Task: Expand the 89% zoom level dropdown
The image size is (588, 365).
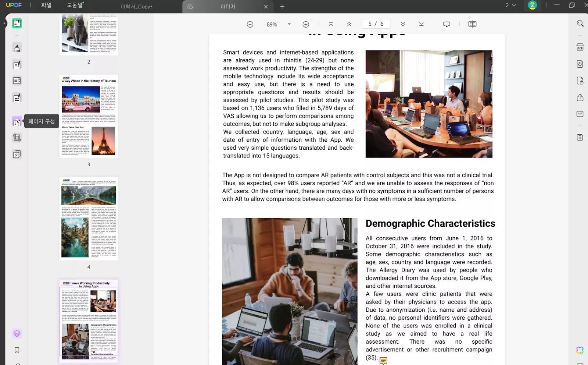Action: click(289, 24)
